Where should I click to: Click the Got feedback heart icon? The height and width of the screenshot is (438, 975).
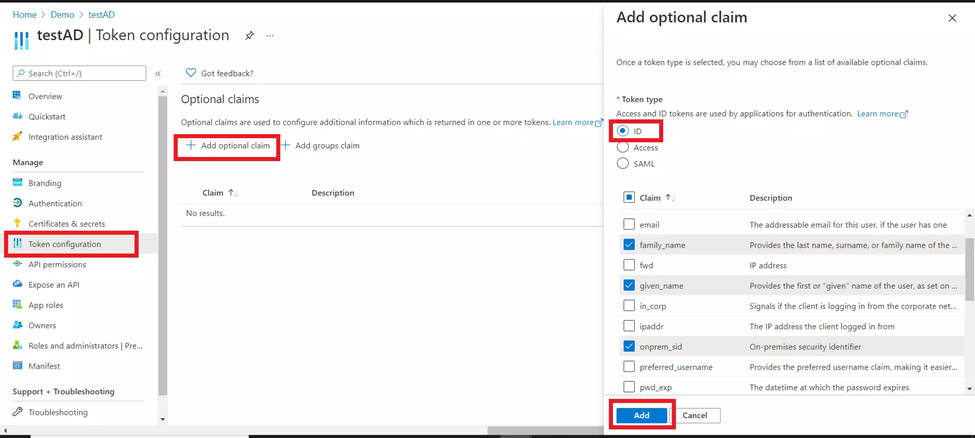[x=191, y=73]
